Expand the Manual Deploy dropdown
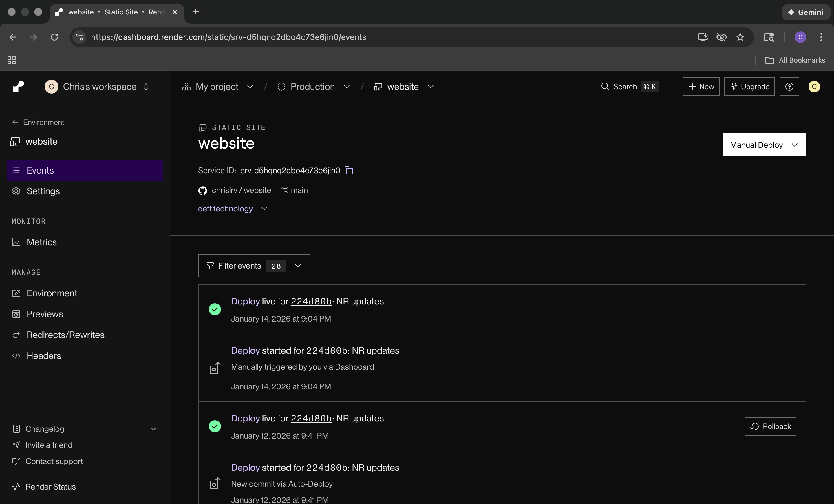This screenshot has width=834, height=504. (764, 145)
